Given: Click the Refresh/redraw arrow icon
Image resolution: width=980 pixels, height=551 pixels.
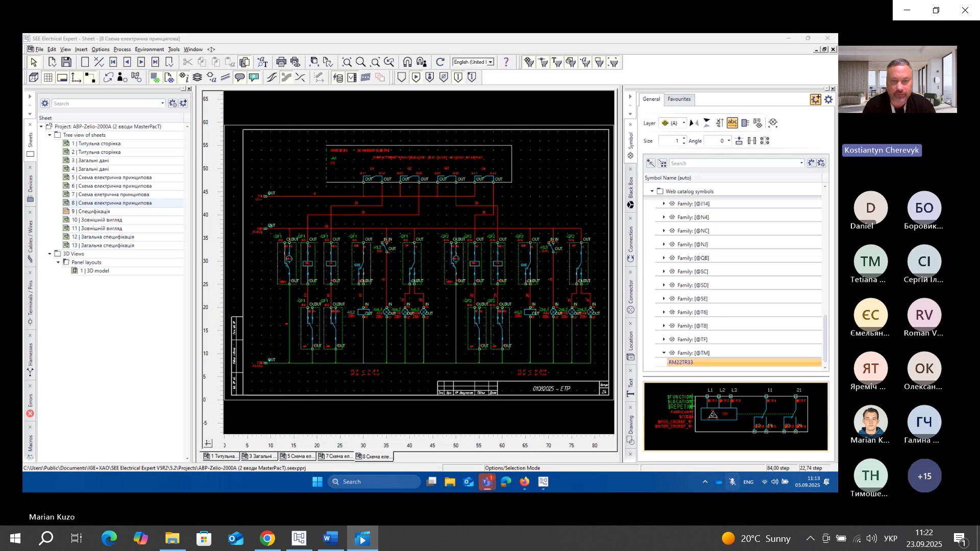Looking at the screenshot, I should [440, 62].
